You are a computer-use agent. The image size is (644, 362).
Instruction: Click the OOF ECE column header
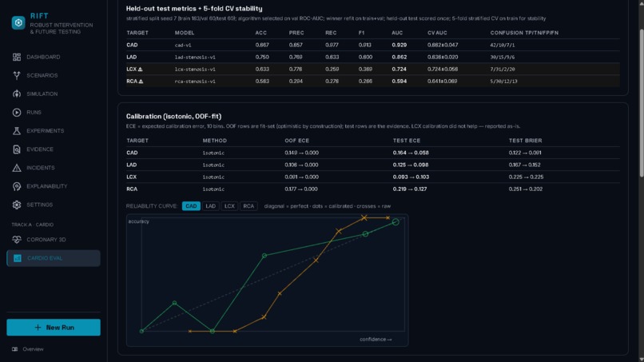pos(296,141)
